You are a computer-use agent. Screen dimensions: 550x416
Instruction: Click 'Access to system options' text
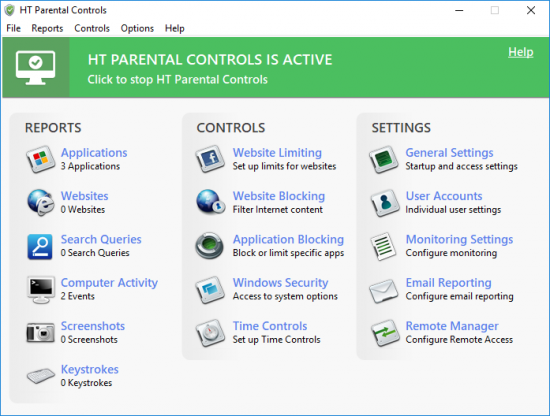285,296
